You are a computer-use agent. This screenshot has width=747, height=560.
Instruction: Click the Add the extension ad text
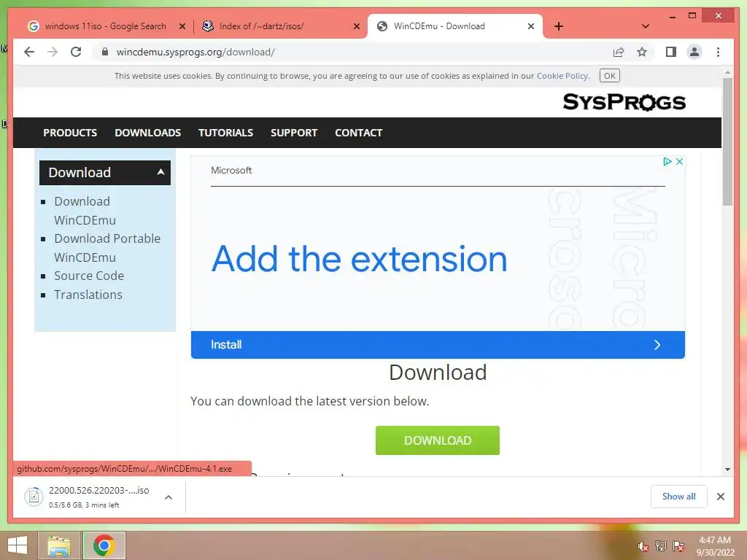(359, 259)
